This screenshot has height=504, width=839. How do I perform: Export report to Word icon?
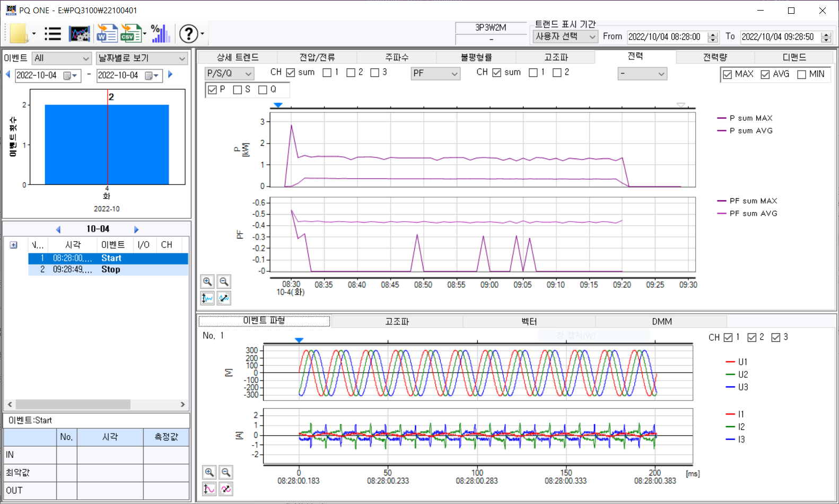pyautogui.click(x=107, y=33)
